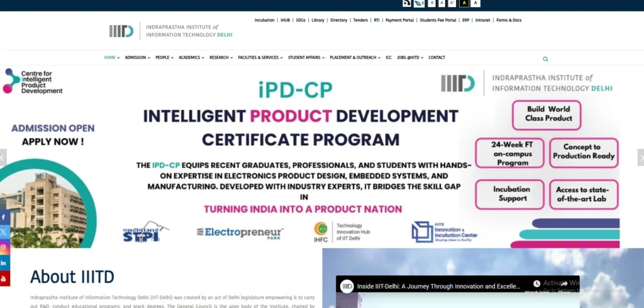Click the Watch later clock icon
The height and width of the screenshot is (308, 644).
click(536, 284)
